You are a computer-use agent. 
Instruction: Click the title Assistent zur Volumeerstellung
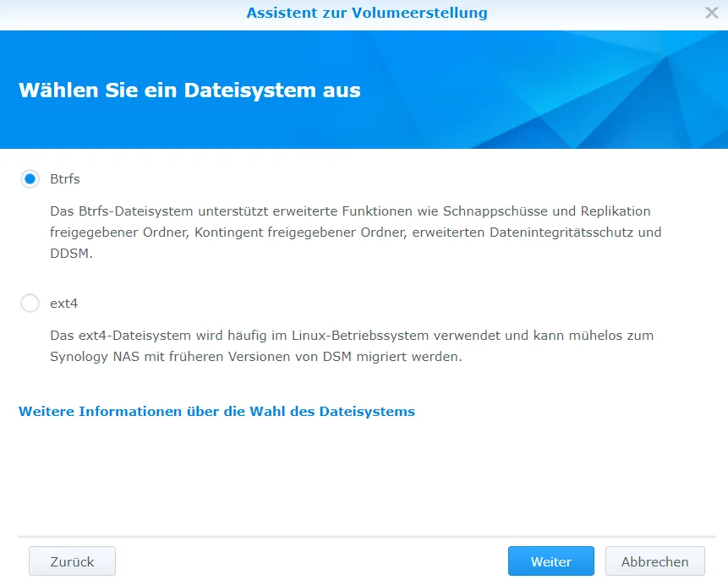tap(367, 13)
